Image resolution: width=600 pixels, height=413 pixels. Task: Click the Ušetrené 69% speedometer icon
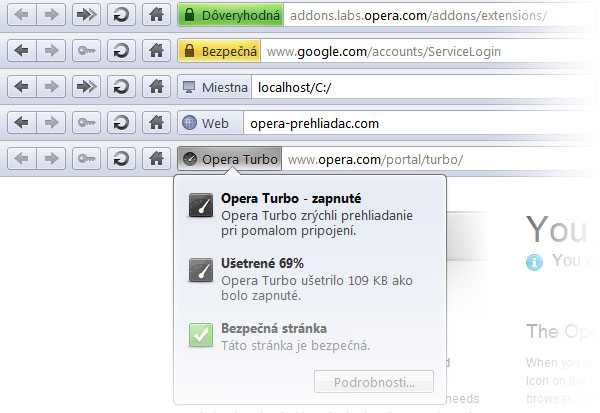(201, 270)
